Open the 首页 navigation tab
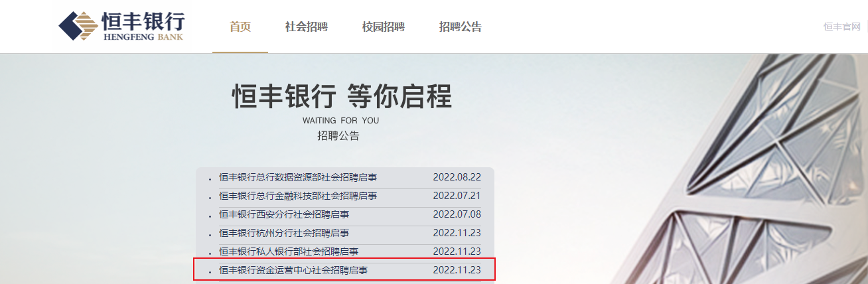 click(240, 27)
